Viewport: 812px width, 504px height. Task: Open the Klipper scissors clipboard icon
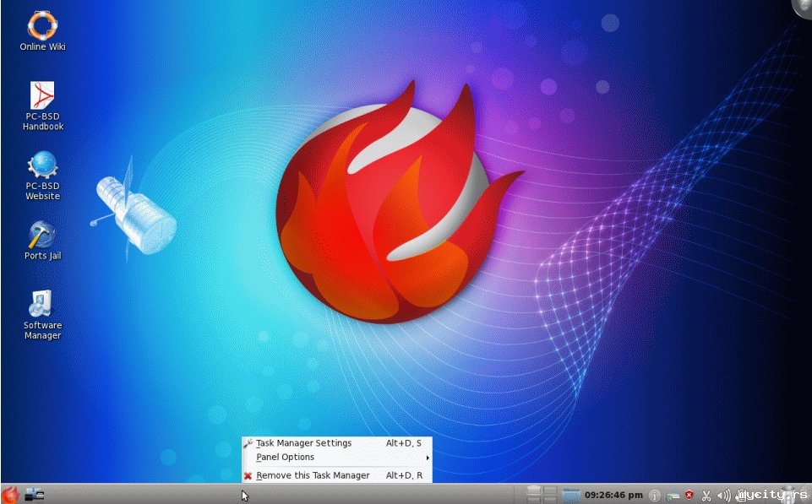[x=706, y=496]
